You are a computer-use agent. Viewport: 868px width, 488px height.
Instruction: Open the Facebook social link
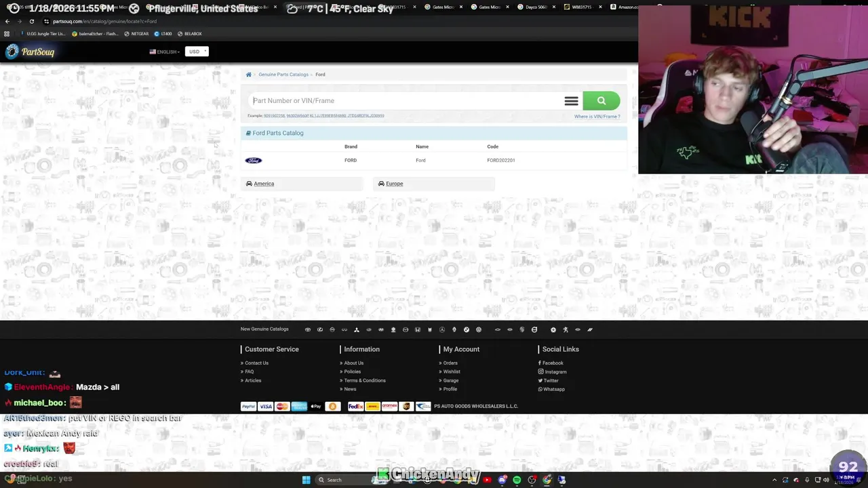coord(552,363)
